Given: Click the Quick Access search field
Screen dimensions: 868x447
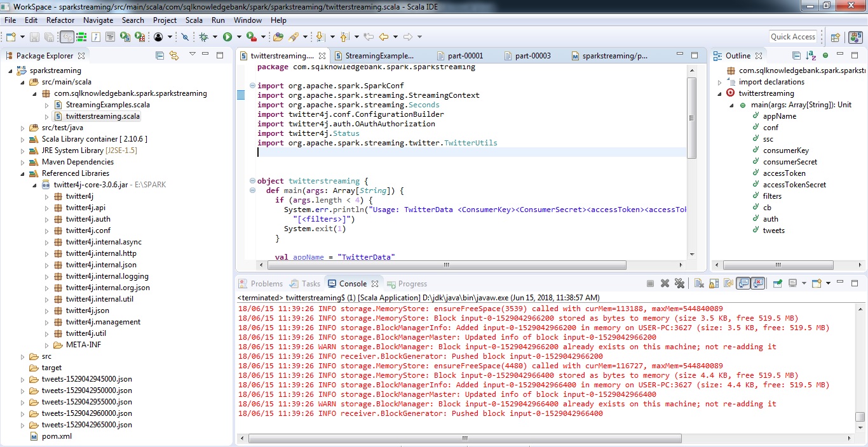Looking at the screenshot, I should 793,37.
